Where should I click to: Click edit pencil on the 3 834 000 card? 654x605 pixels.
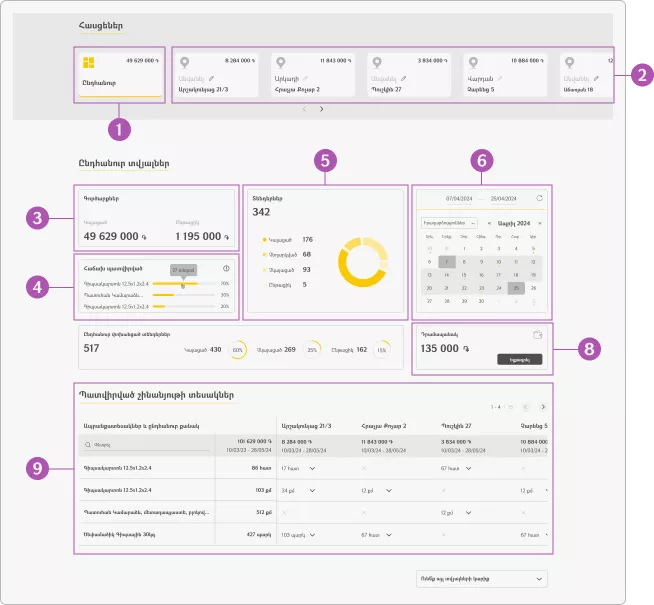pos(403,77)
